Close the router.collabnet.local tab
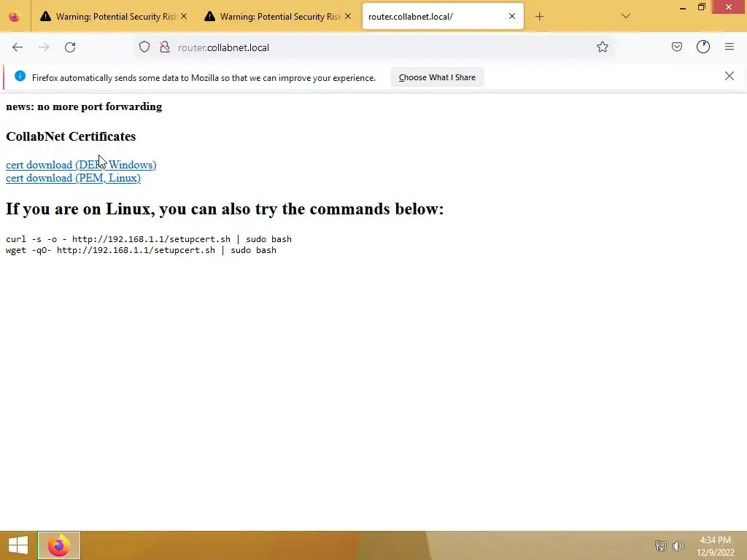This screenshot has width=747, height=560. coord(511,17)
